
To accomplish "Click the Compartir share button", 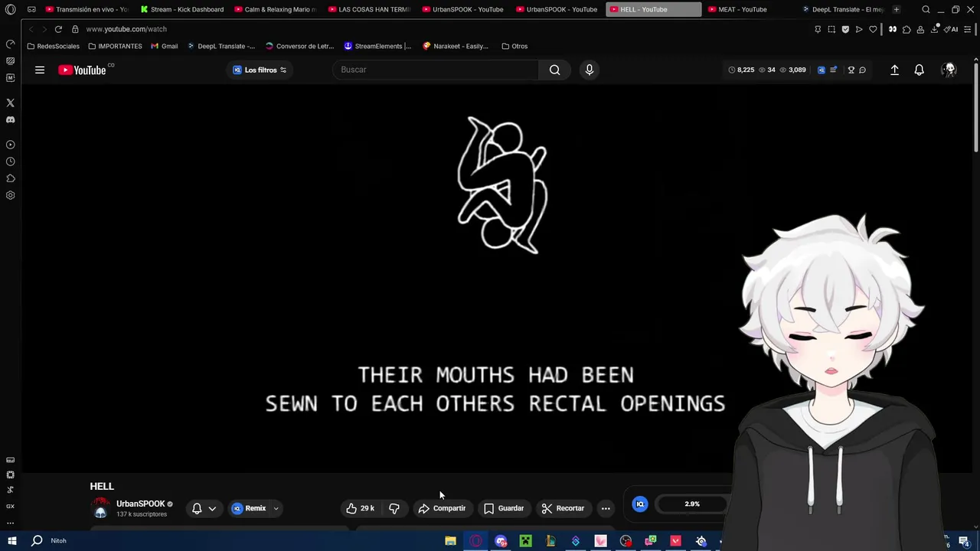I will point(443,508).
